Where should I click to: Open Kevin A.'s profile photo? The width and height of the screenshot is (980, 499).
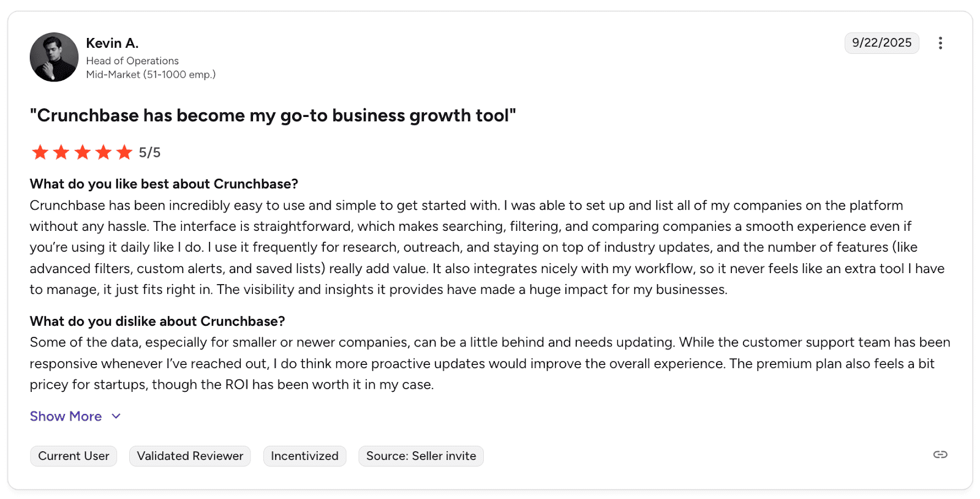54,57
